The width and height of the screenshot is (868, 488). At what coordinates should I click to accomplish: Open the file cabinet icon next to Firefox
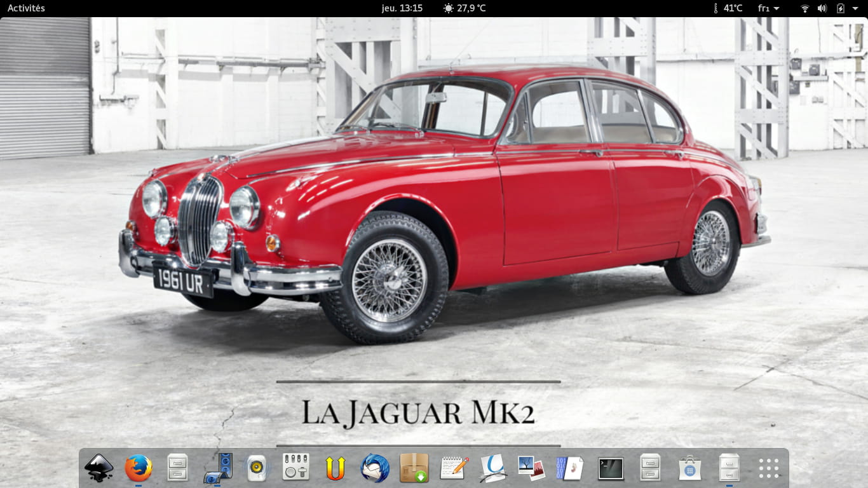[x=177, y=468]
